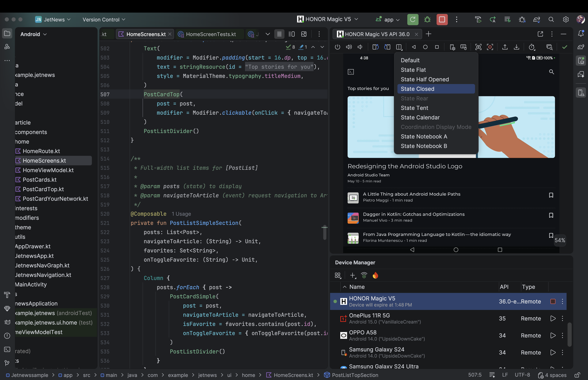Click the Device Manager list scrollbar

pos(569,335)
